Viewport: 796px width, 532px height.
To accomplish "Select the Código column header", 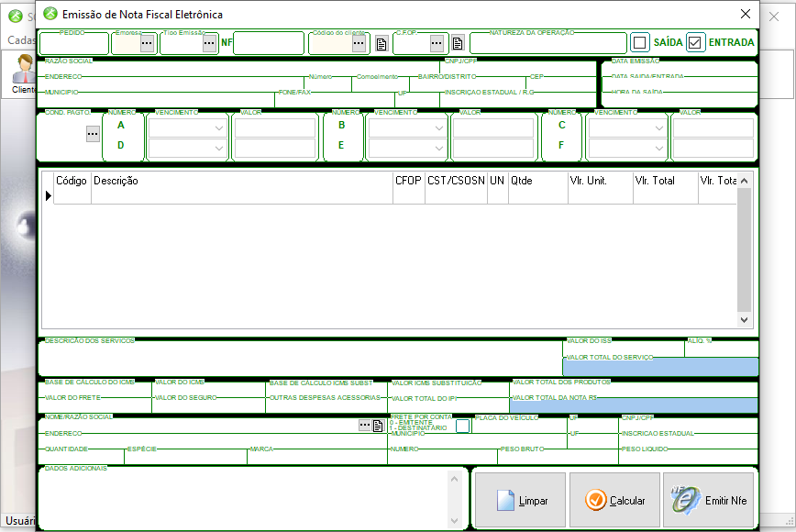I will (x=72, y=181).
